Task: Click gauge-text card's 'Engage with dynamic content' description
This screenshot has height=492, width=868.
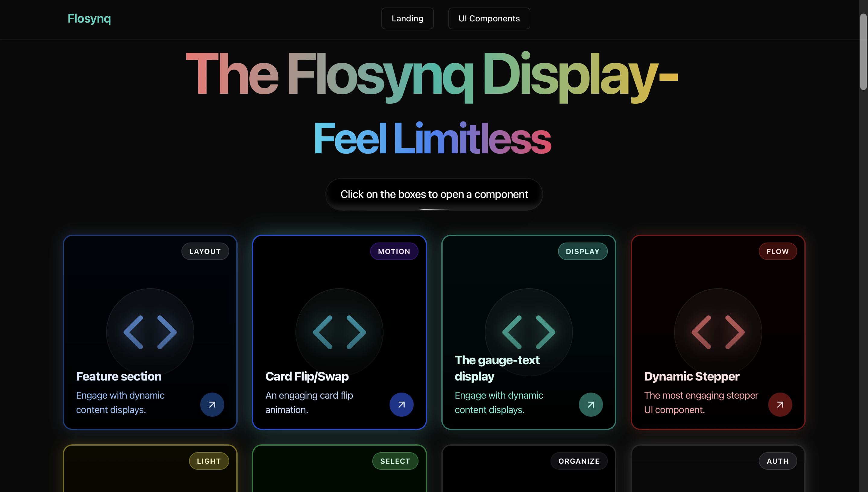Action: click(499, 403)
